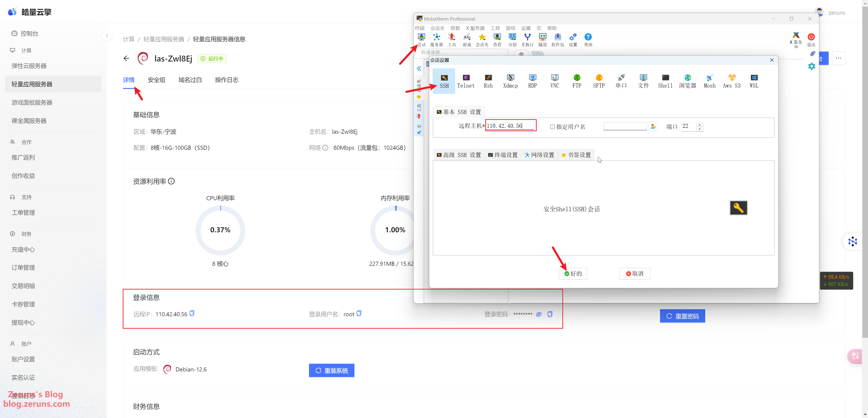868x418 pixels.
Task: Open 隧道 tunneling toolbar icon
Action: (x=542, y=40)
